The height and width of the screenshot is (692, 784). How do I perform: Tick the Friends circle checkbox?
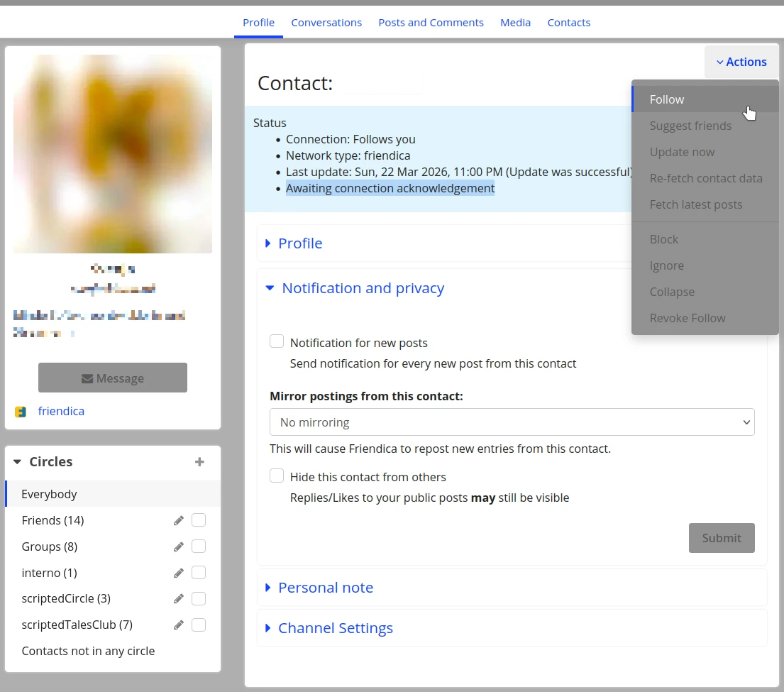point(199,520)
